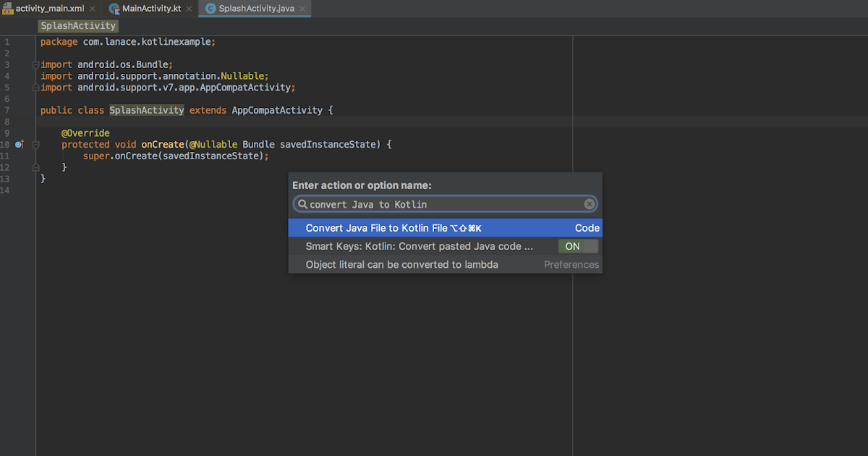The image size is (868, 456).
Task: Click the Kotlin file icon on MainActivity.kt tab
Action: (114, 9)
